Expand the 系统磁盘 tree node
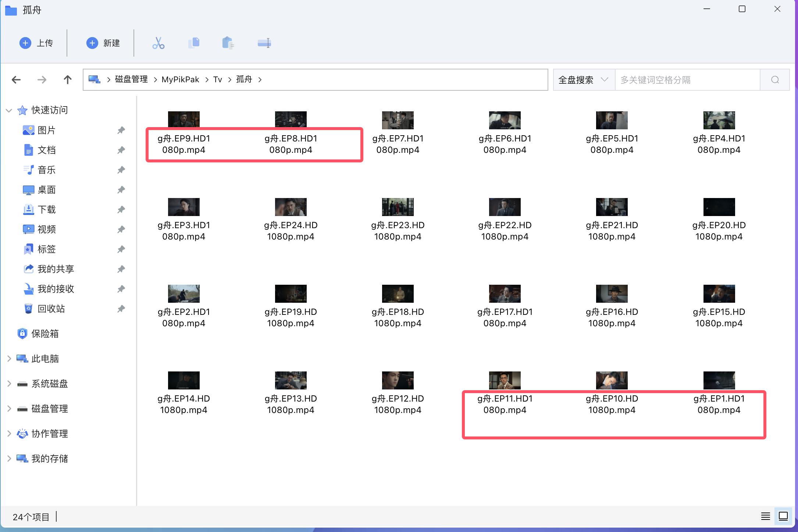798x532 pixels. pyautogui.click(x=9, y=384)
